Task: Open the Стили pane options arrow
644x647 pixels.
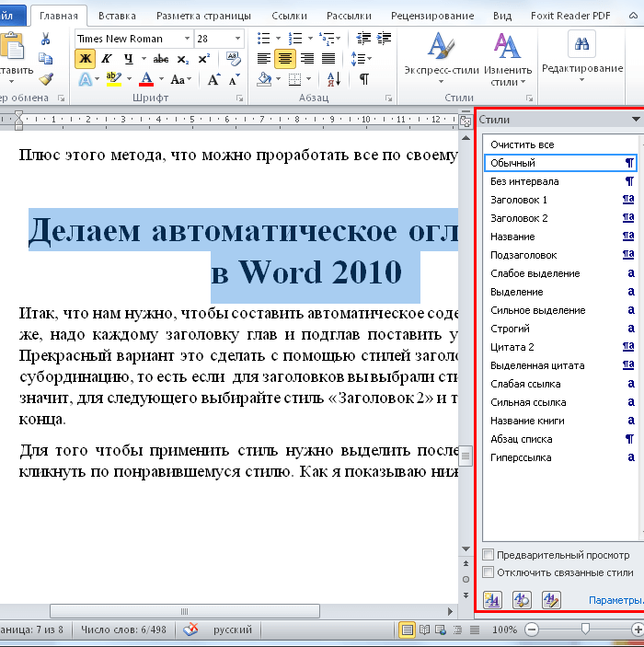Action: (636, 120)
